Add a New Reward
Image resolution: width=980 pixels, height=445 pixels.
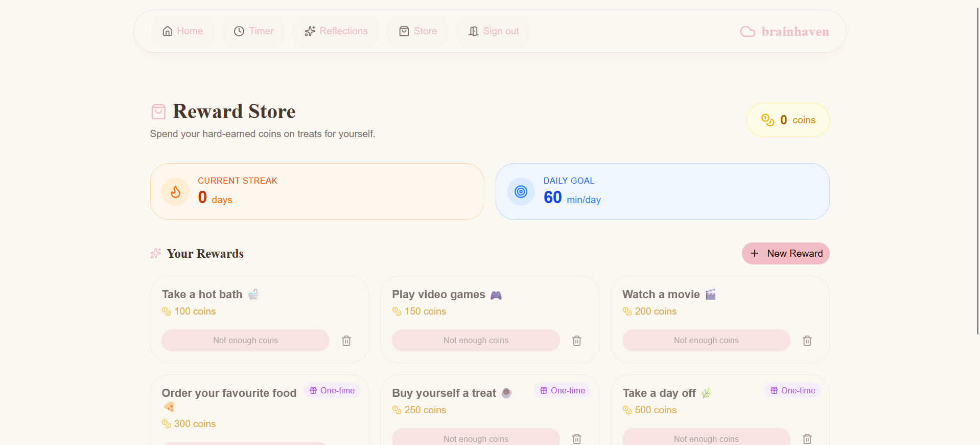point(785,253)
